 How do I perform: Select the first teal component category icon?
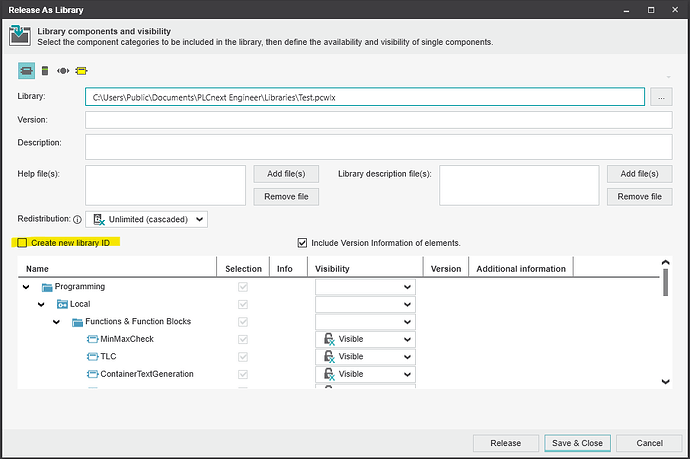(27, 71)
